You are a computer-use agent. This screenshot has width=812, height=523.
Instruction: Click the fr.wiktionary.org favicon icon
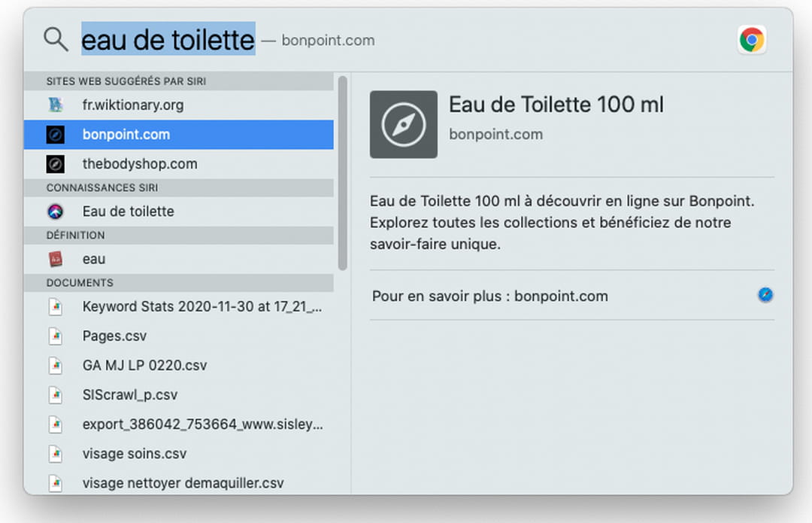[56, 105]
